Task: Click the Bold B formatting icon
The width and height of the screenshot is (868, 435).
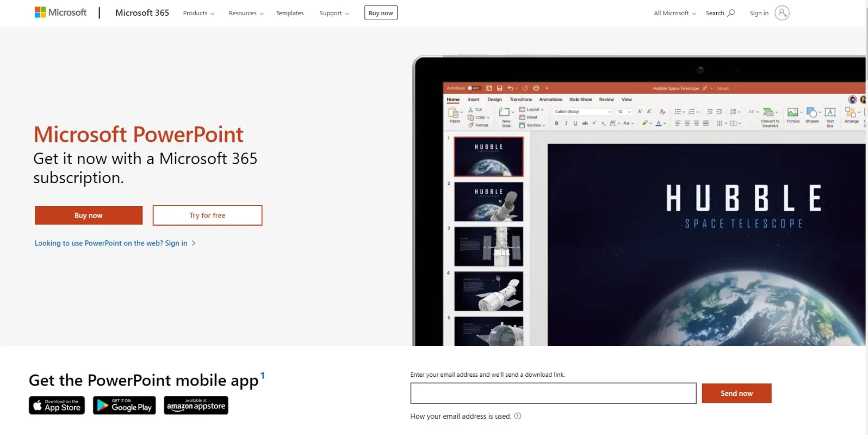Action: (556, 123)
